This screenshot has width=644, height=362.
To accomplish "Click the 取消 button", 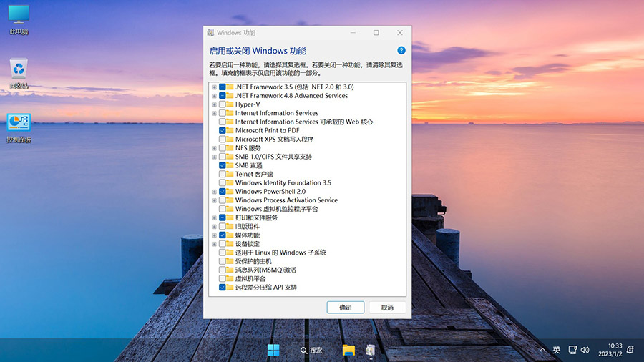I will tap(387, 307).
